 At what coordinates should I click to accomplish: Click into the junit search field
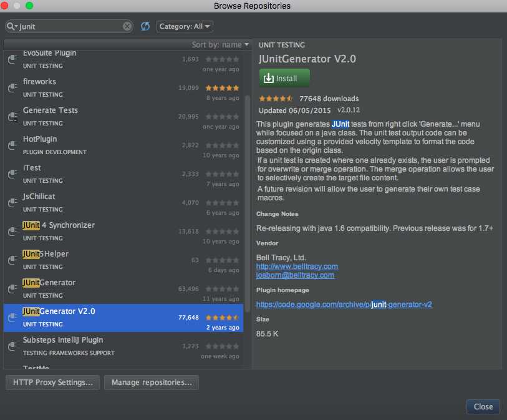click(x=69, y=26)
